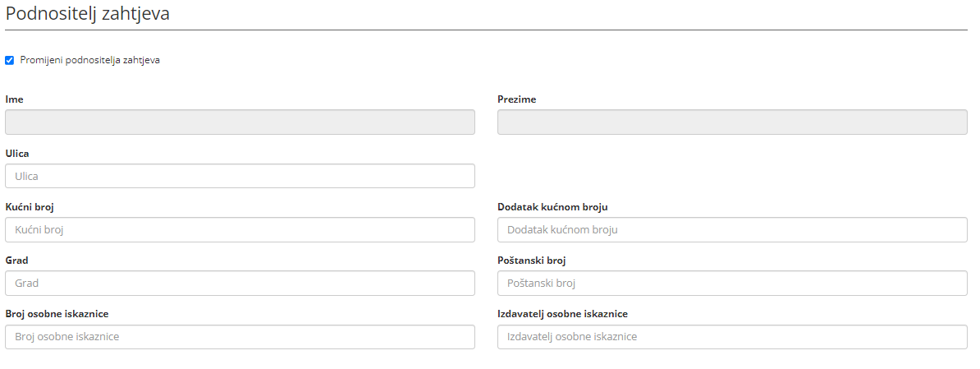The height and width of the screenshot is (369, 980).
Task: Click the bold 'Dodatak kućnom broju' label
Action: pyautogui.click(x=552, y=207)
